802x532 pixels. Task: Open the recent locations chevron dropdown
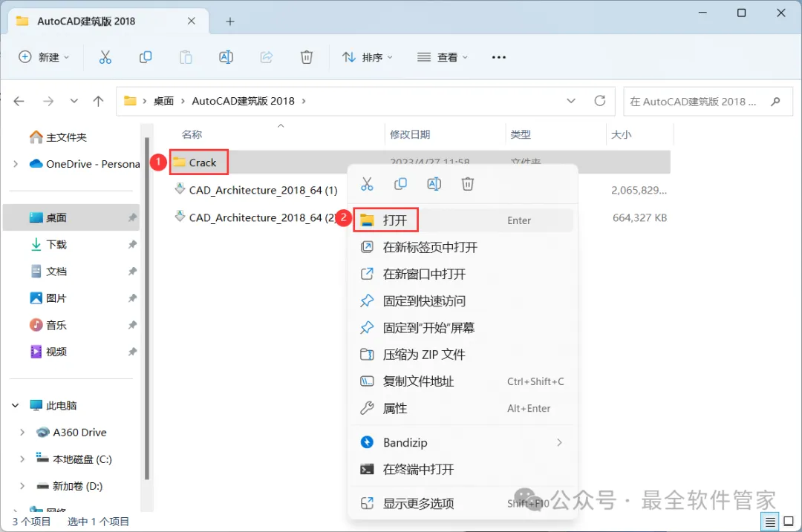coord(74,101)
